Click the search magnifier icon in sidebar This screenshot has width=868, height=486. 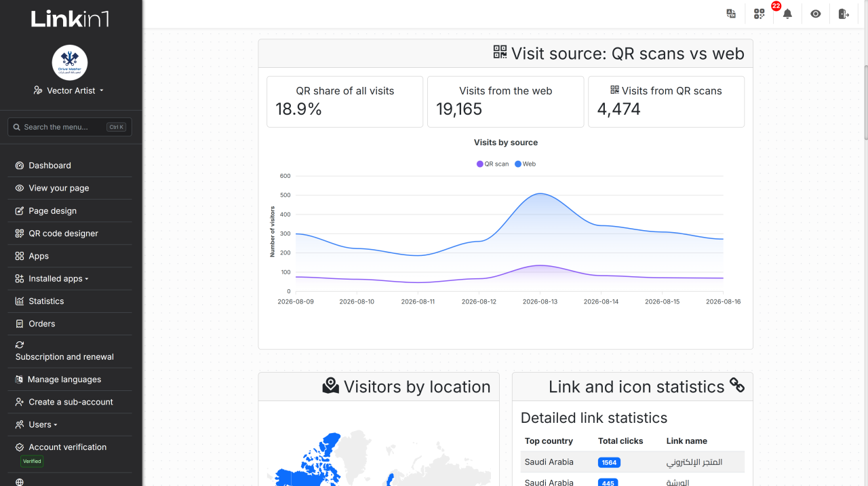(16, 127)
